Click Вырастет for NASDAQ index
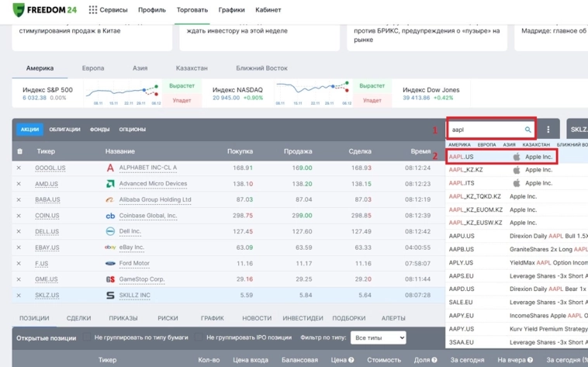The image size is (588, 367). coord(372,86)
